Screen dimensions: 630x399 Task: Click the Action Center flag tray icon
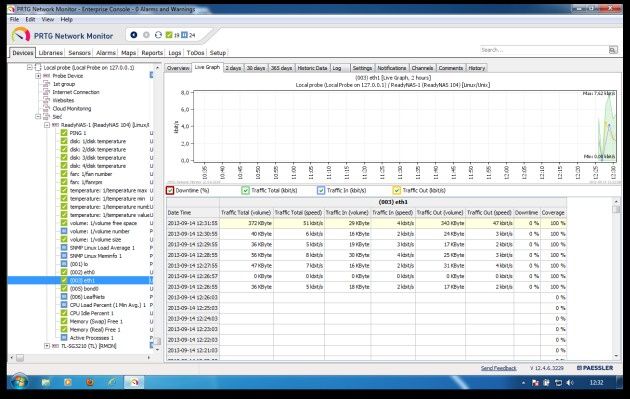tap(535, 383)
